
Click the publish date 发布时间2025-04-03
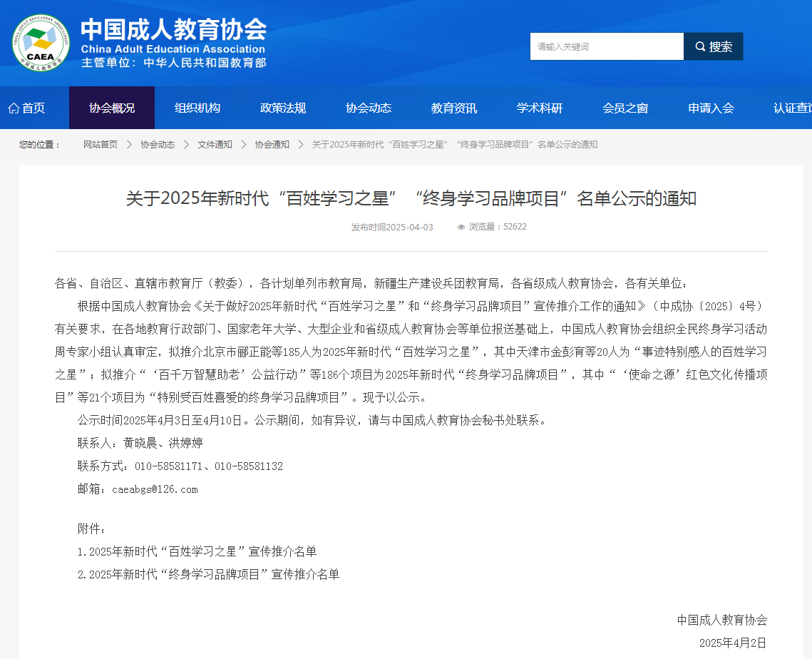(392, 227)
